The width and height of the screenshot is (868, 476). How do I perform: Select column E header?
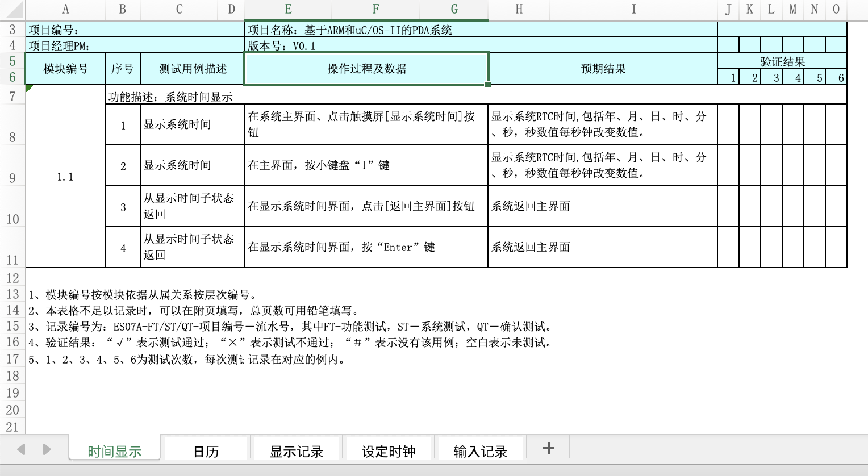288,9
